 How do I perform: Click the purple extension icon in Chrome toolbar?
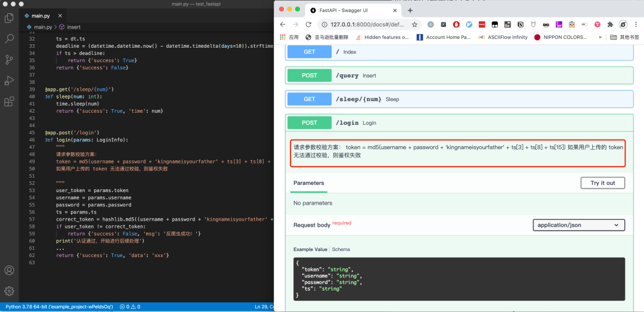coord(559,24)
